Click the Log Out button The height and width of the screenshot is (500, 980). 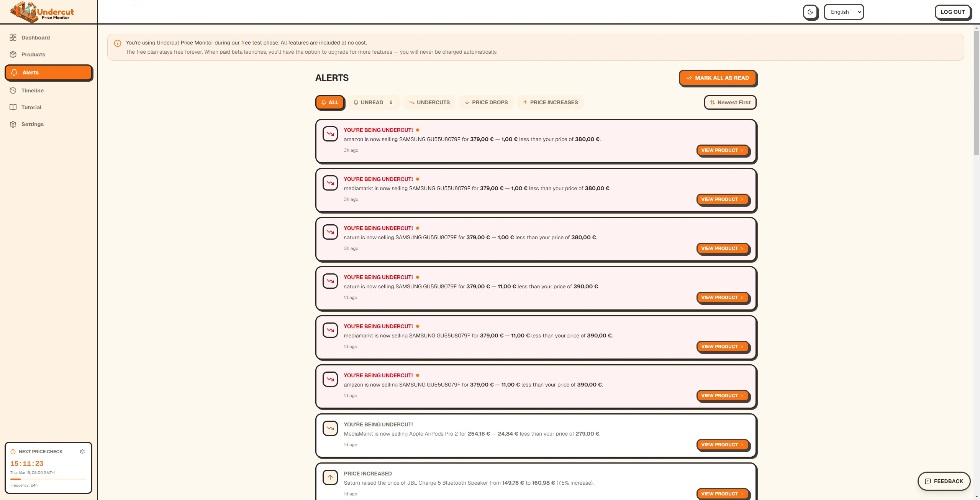point(952,12)
